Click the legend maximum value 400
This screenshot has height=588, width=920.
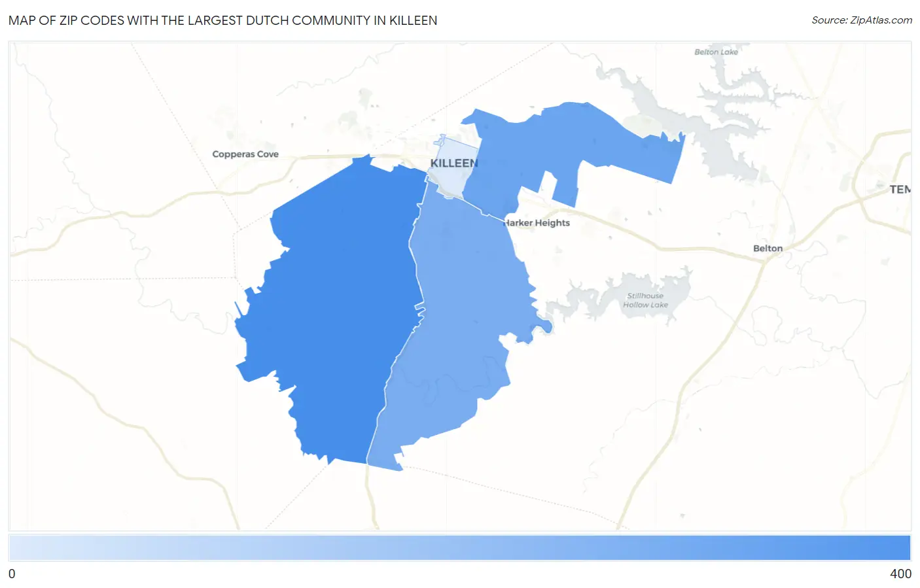click(900, 574)
